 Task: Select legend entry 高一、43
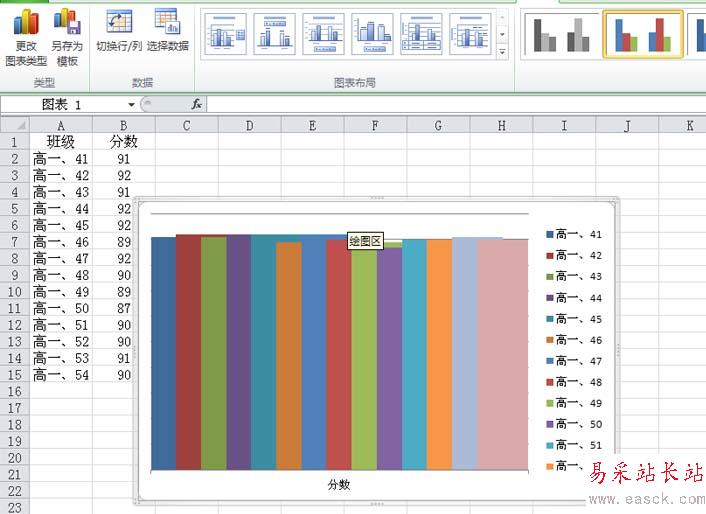click(x=574, y=276)
